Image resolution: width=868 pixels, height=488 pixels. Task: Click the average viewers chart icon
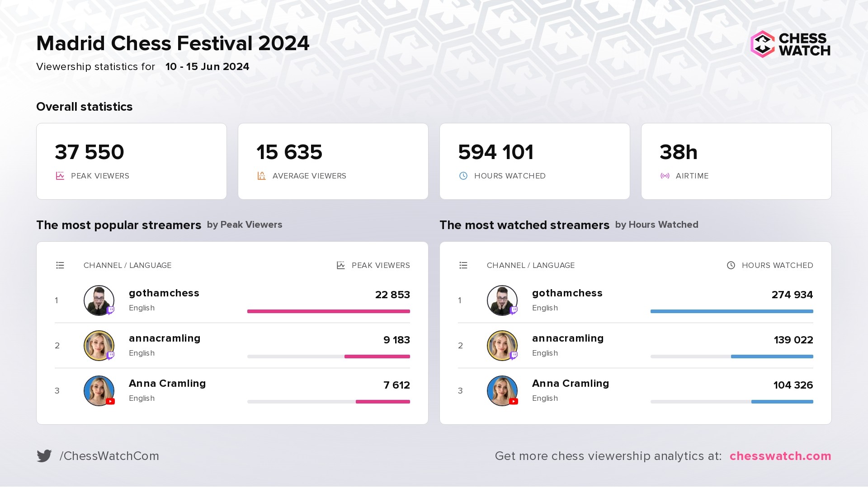(x=261, y=176)
